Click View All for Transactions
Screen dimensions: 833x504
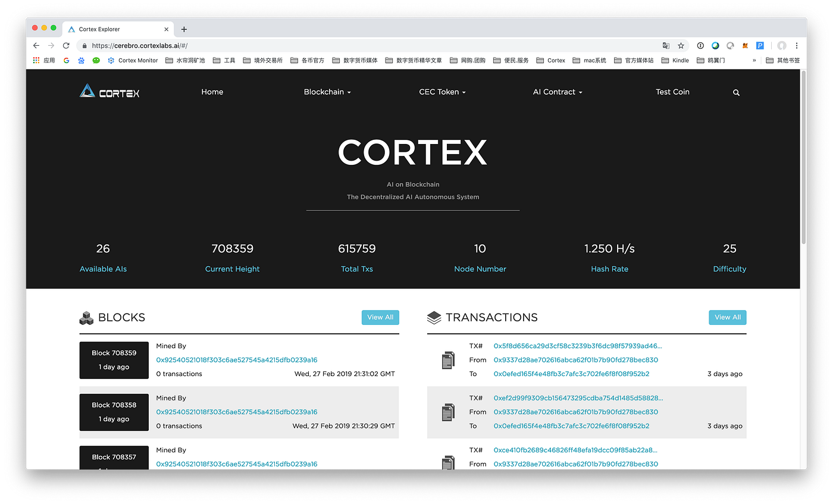[728, 317]
